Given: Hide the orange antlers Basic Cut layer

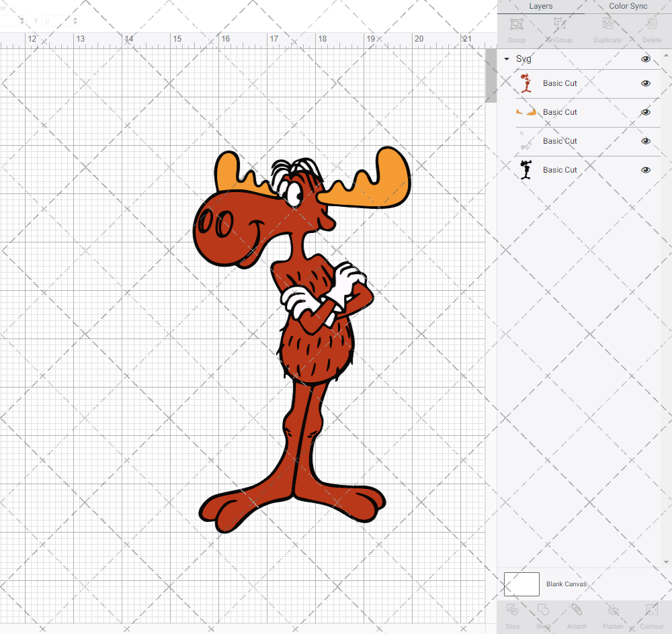Looking at the screenshot, I should coord(645,112).
